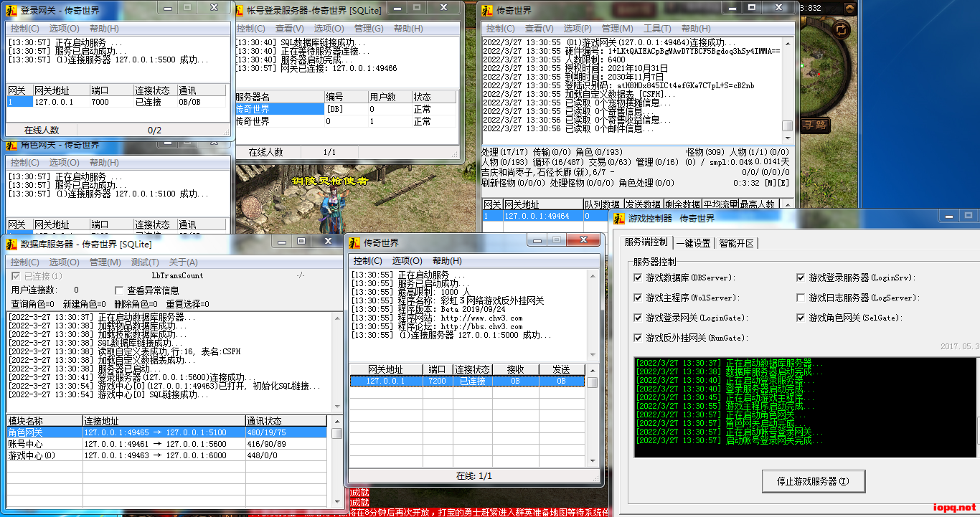Screen dimensions: 980x517
Task: Select the 游戏中心 (0) row
Action: [x=166, y=455]
